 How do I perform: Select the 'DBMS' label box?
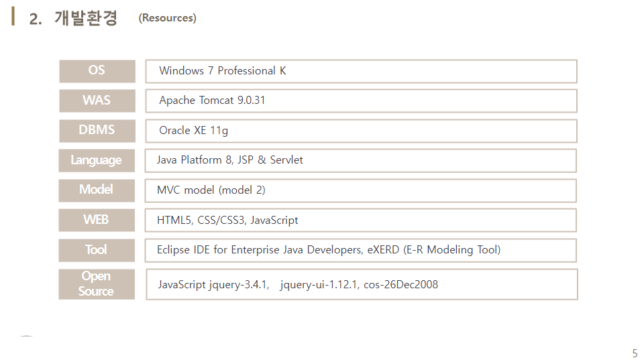[97, 131]
